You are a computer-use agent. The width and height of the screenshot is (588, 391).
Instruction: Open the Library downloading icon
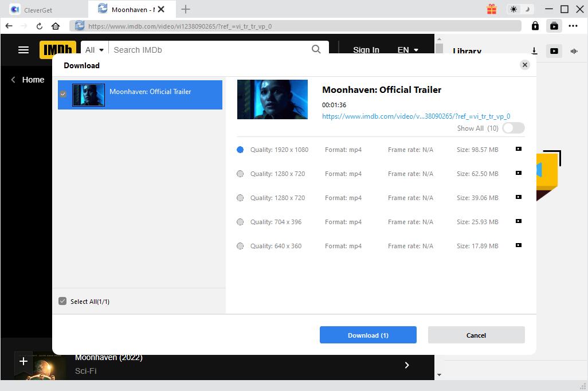pyautogui.click(x=534, y=51)
